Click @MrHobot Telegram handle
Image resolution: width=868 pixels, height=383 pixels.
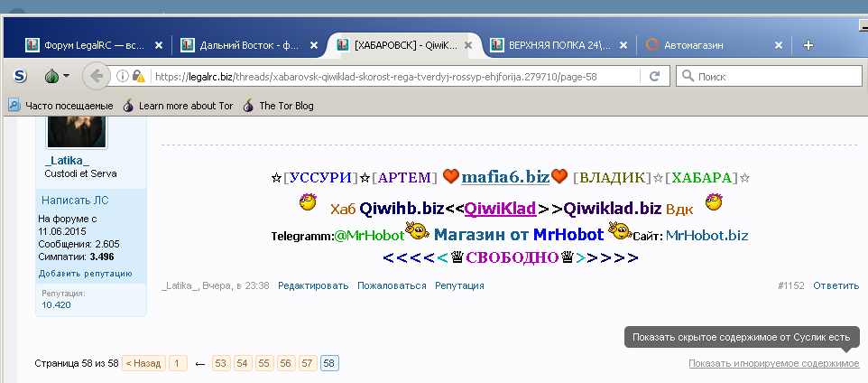(x=370, y=236)
